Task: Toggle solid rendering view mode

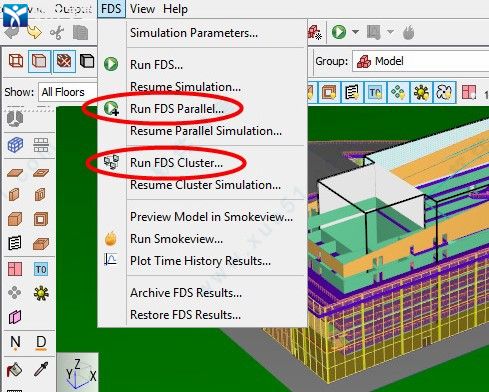Action: (39, 61)
